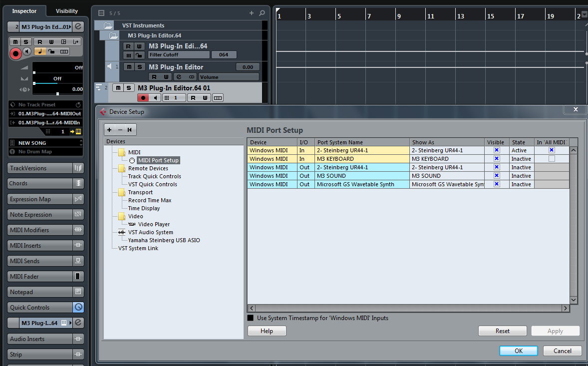The image size is (588, 366).
Task: Open the Volume automation parameter dropdown
Action: pos(229,77)
